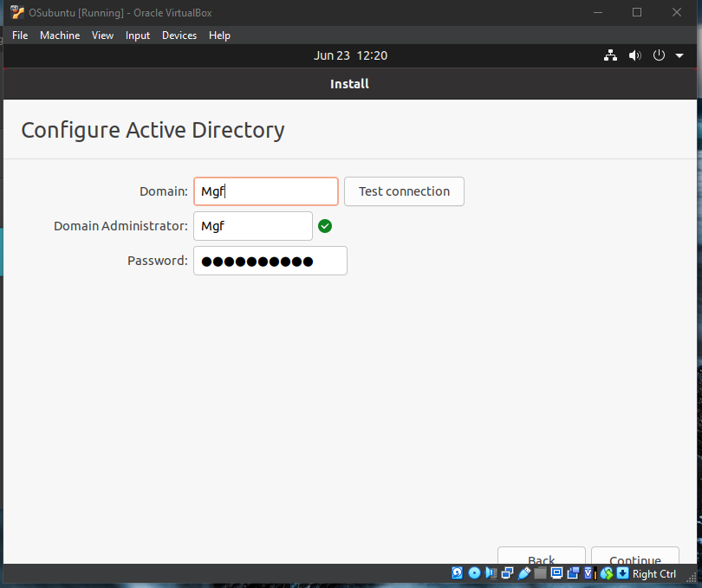Image resolution: width=702 pixels, height=588 pixels.
Task: Click the Ubuntu volume speaker icon
Action: click(634, 55)
